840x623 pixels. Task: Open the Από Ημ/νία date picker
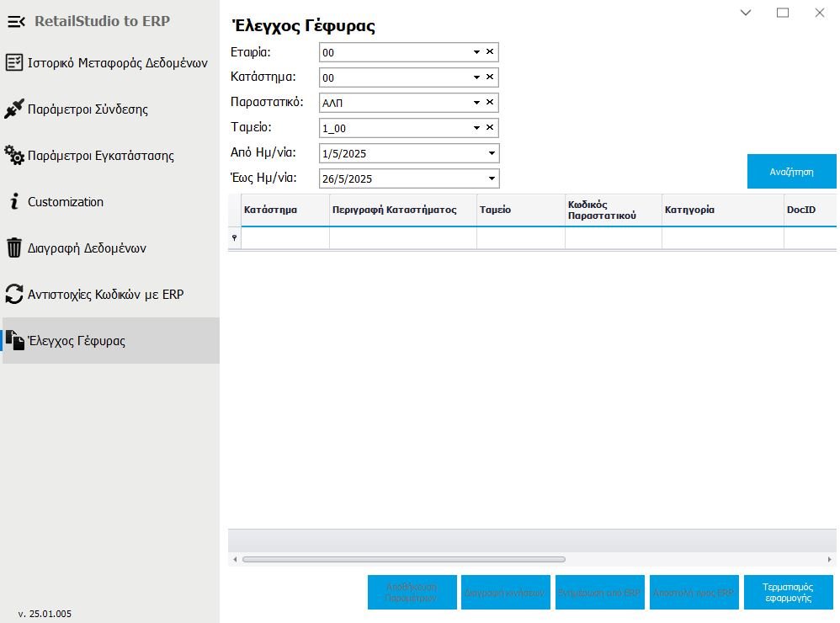click(492, 153)
